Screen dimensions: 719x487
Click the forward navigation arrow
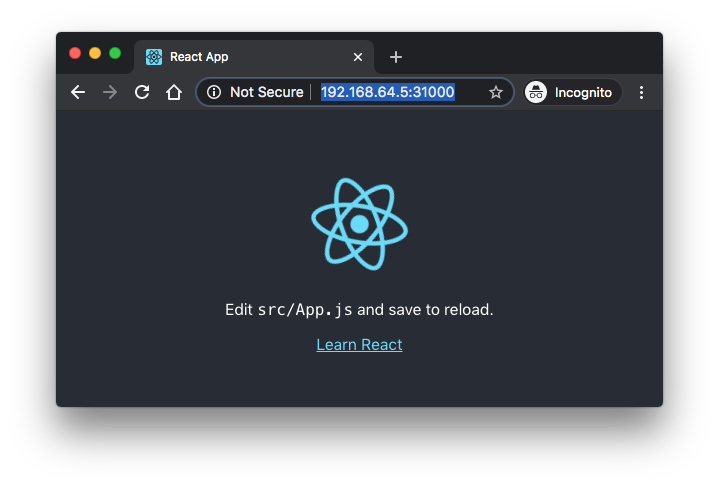point(110,92)
